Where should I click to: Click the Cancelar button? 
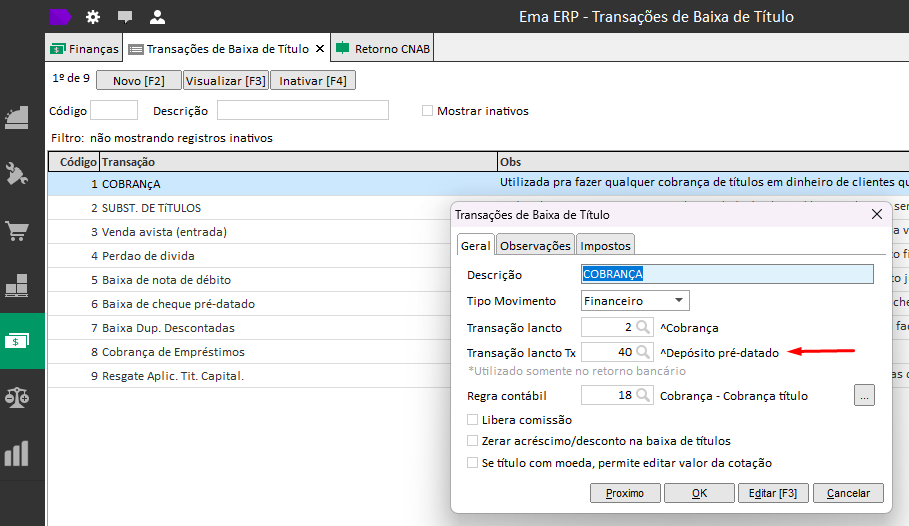pos(848,493)
